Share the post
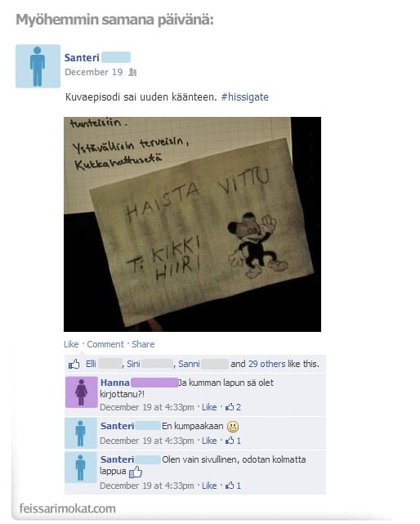 pyautogui.click(x=143, y=344)
